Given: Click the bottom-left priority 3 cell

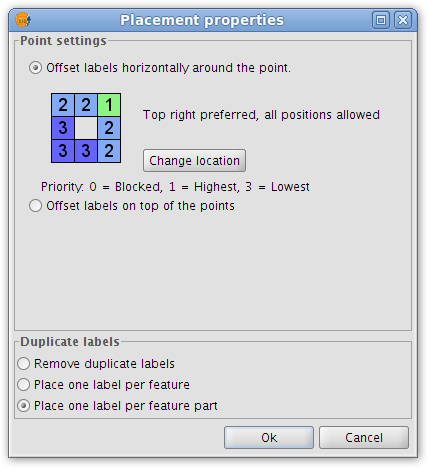Looking at the screenshot, I should (63, 151).
